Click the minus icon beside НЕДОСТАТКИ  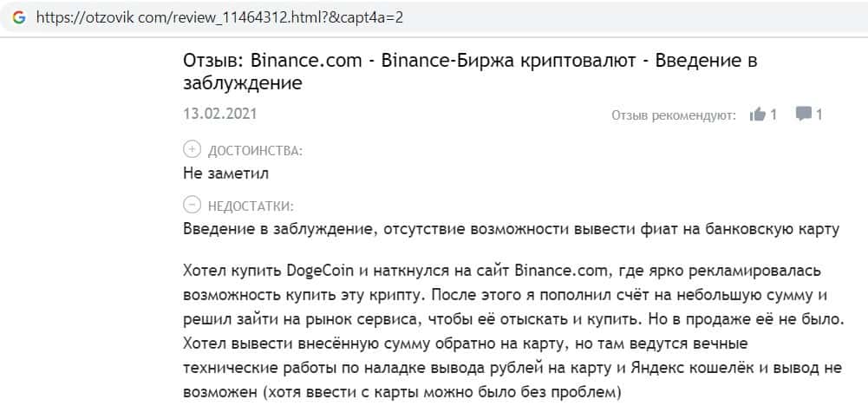click(x=192, y=206)
